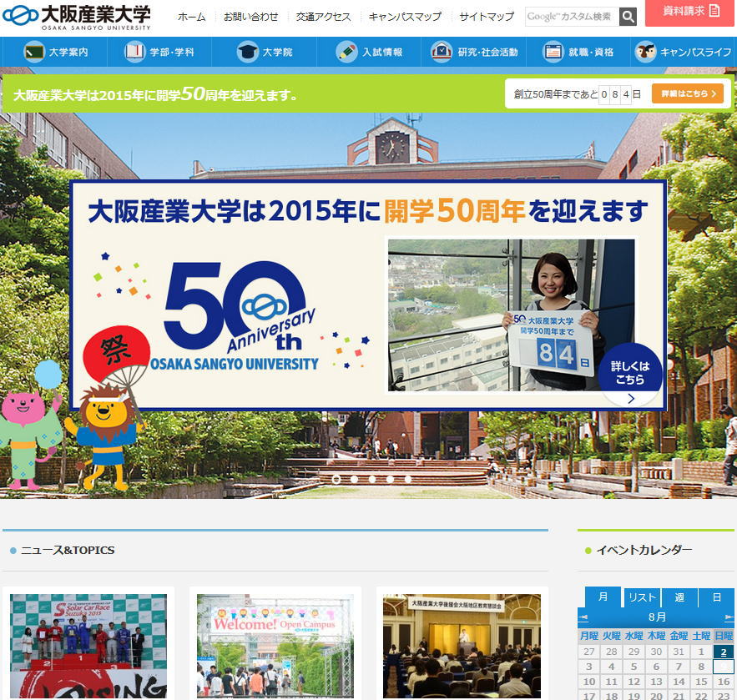Screen dimensions: 737x700
Task: Select the last carousel slide dot
Action: [x=408, y=479]
